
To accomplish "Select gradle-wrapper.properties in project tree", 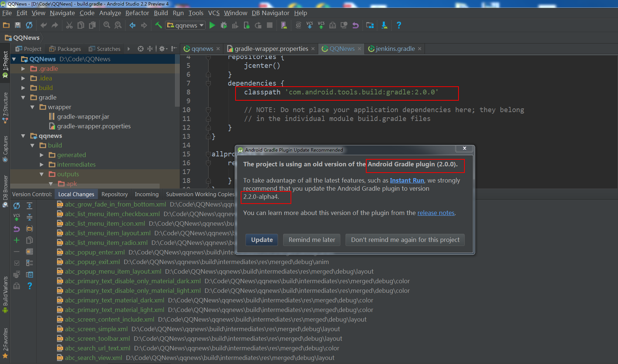I will (x=94, y=126).
